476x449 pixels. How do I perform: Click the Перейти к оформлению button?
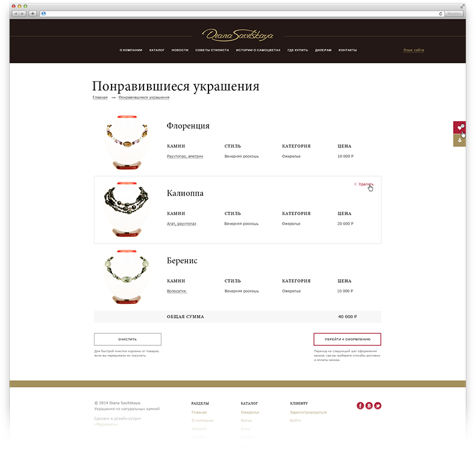tap(347, 339)
